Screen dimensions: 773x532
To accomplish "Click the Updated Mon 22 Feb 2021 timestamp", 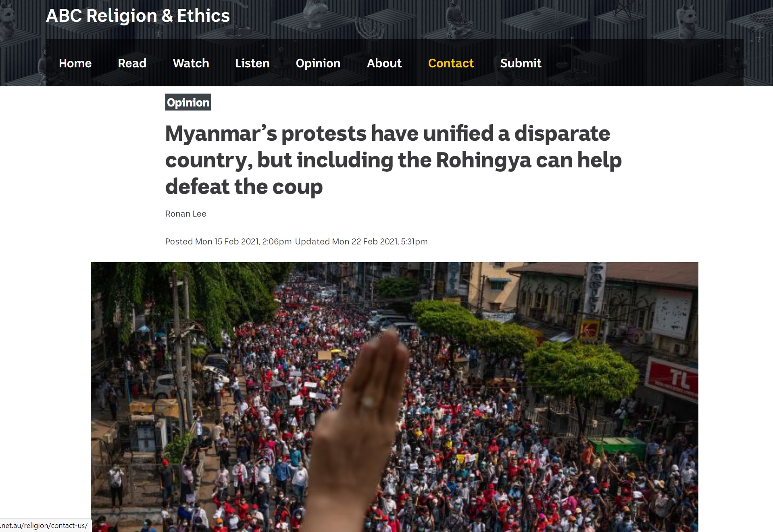I will (x=361, y=242).
